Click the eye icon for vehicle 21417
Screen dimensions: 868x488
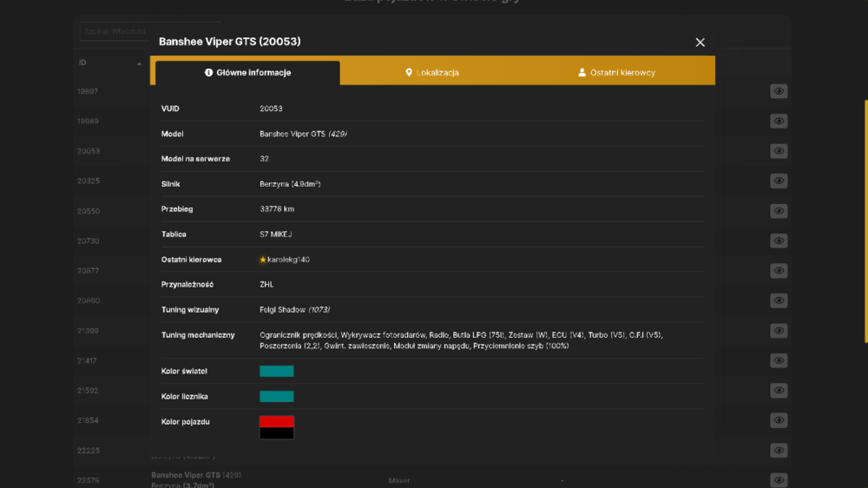pos(779,360)
